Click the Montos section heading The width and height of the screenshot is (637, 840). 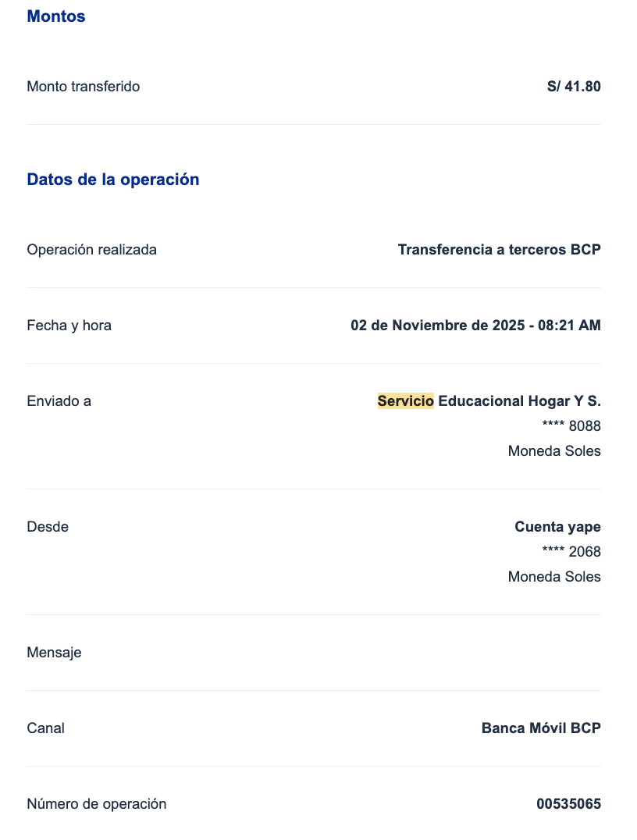click(x=56, y=16)
